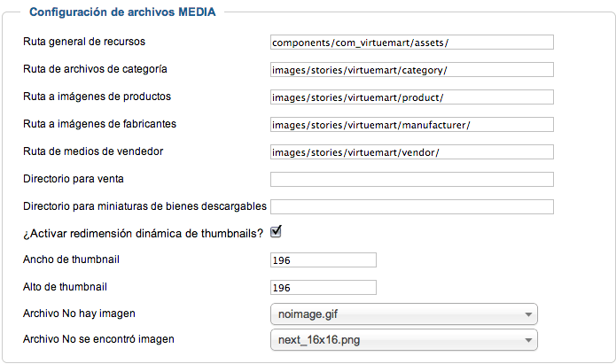This screenshot has height=364, width=616.
Task: Select the product images path field
Action: 412,97
